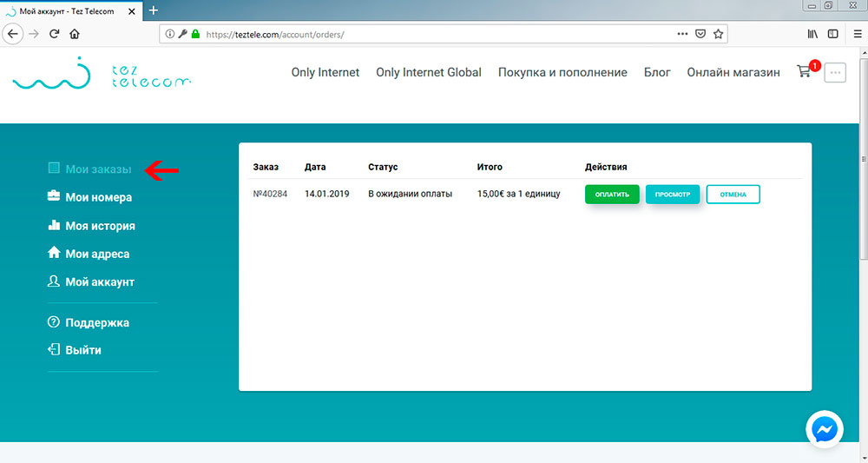Log out via the Выйти link
Viewport: 868px width, 463px height.
[83, 350]
